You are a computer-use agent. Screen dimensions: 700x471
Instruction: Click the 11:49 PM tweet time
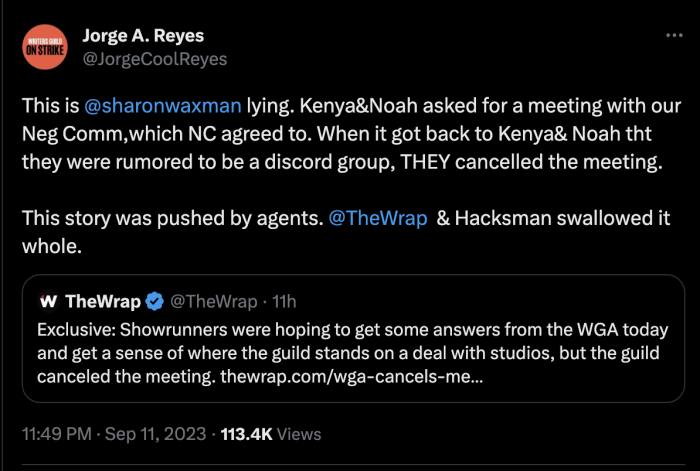pyautogui.click(x=57, y=434)
